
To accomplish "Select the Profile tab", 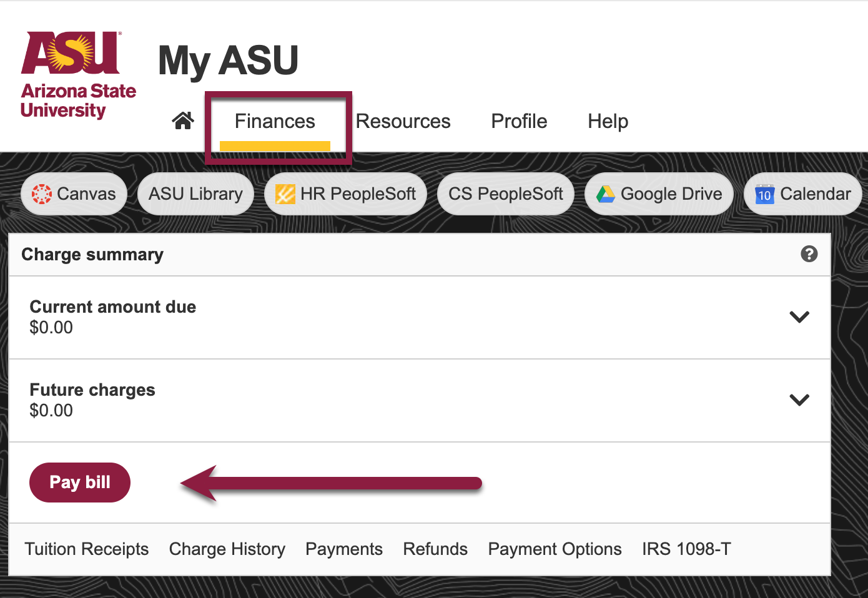I will [x=519, y=121].
